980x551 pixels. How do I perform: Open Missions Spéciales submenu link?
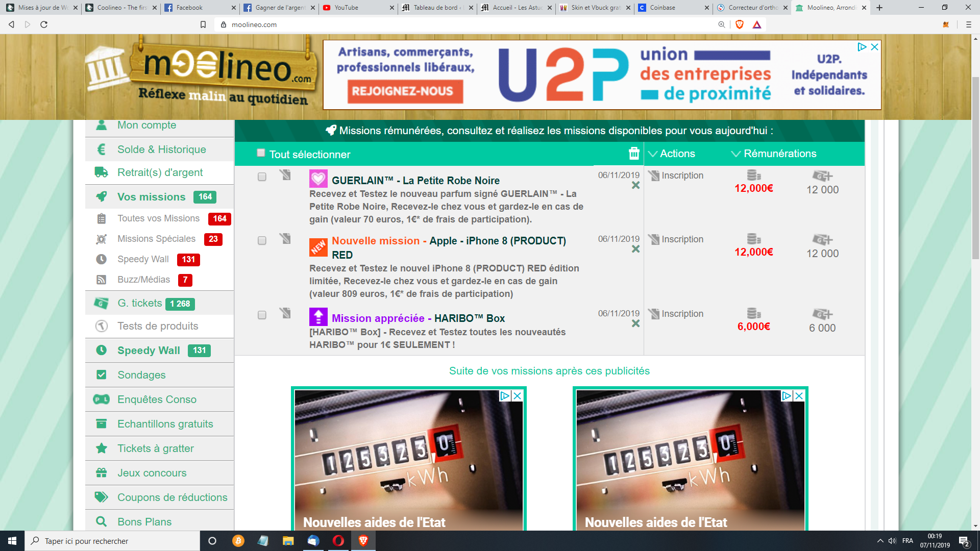(x=156, y=239)
